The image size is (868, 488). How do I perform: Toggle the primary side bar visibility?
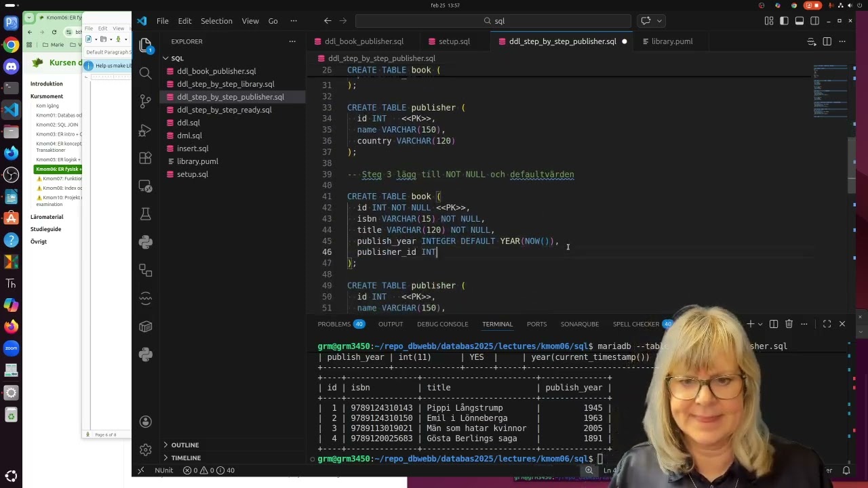[784, 21]
